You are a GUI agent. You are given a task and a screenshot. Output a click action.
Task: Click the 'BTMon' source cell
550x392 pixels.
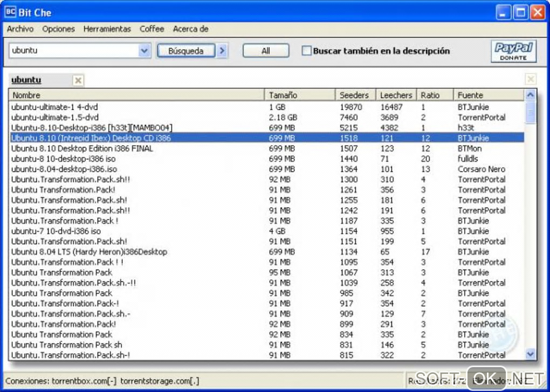(470, 148)
